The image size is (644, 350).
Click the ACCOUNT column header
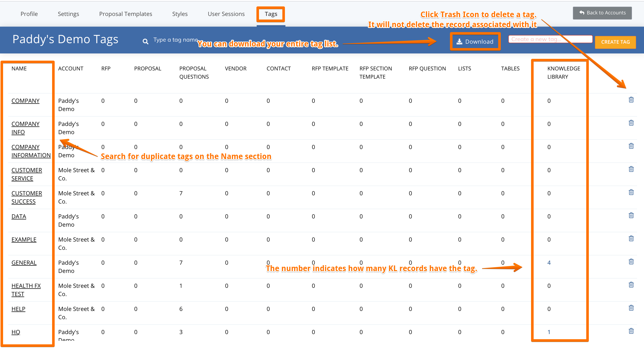[x=71, y=69]
